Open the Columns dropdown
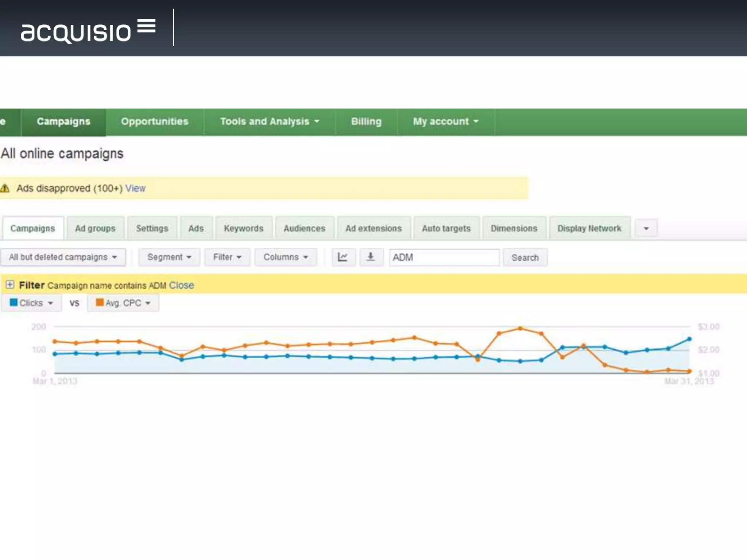 pos(285,257)
